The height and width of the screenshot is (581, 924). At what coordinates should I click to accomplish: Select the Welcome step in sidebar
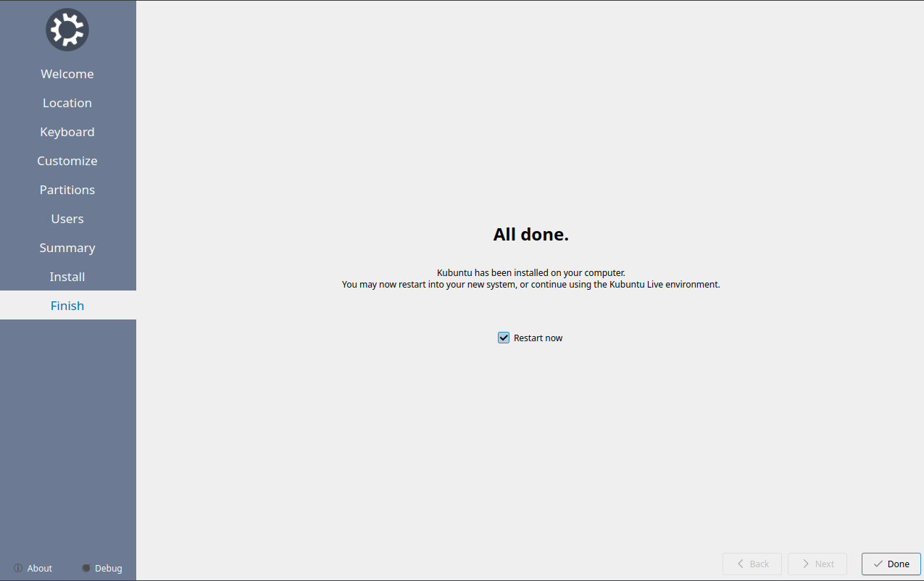click(67, 74)
